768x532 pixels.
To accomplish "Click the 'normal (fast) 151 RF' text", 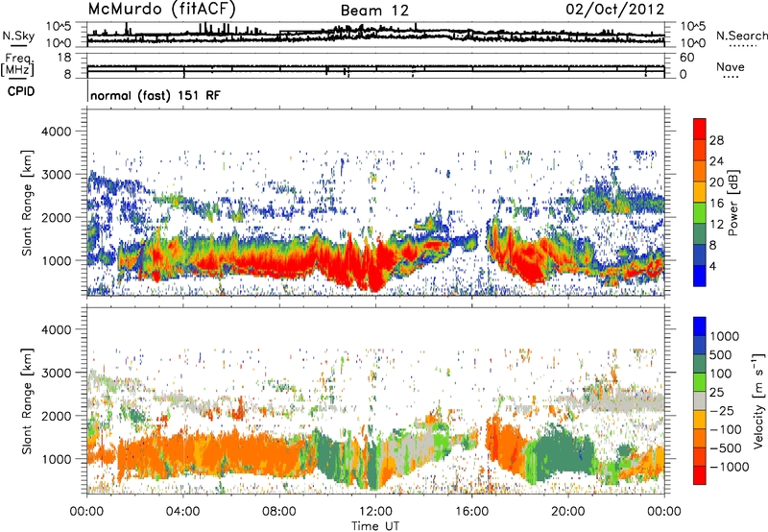I will pos(156,95).
